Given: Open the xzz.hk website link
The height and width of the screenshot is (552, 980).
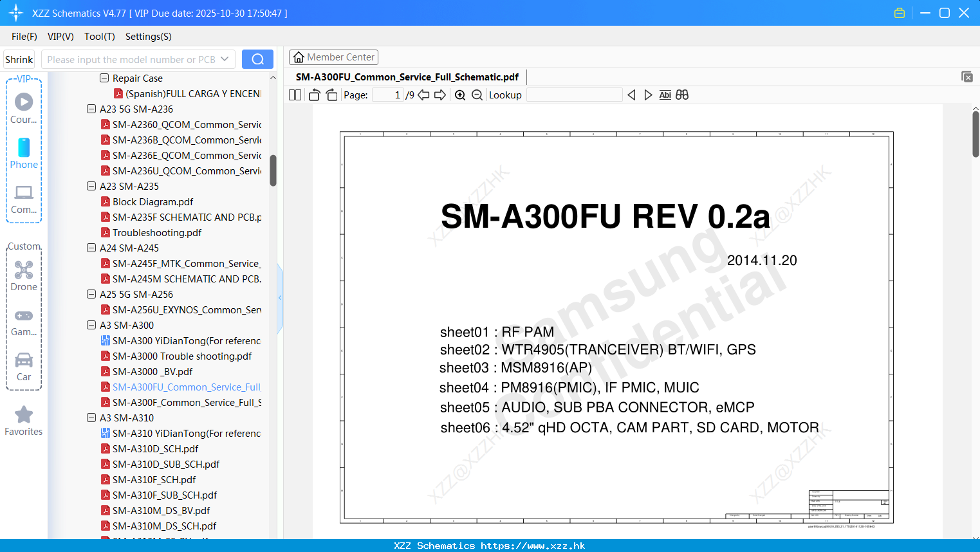Looking at the screenshot, I should 533,546.
